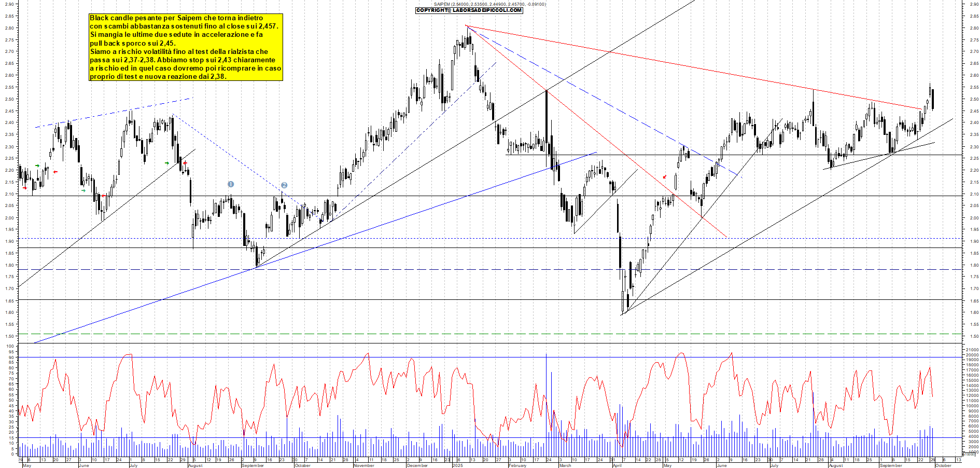Click the green arrow left of the July trendline break

[x=167, y=163]
